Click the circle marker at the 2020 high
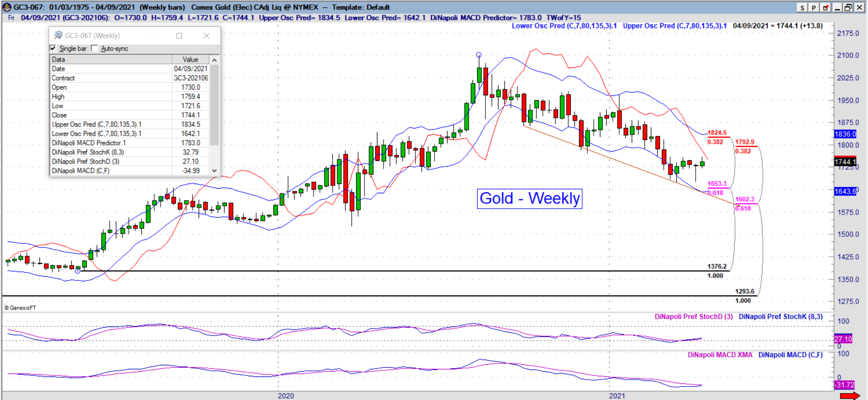This screenshot has width=868, height=400. point(479,55)
